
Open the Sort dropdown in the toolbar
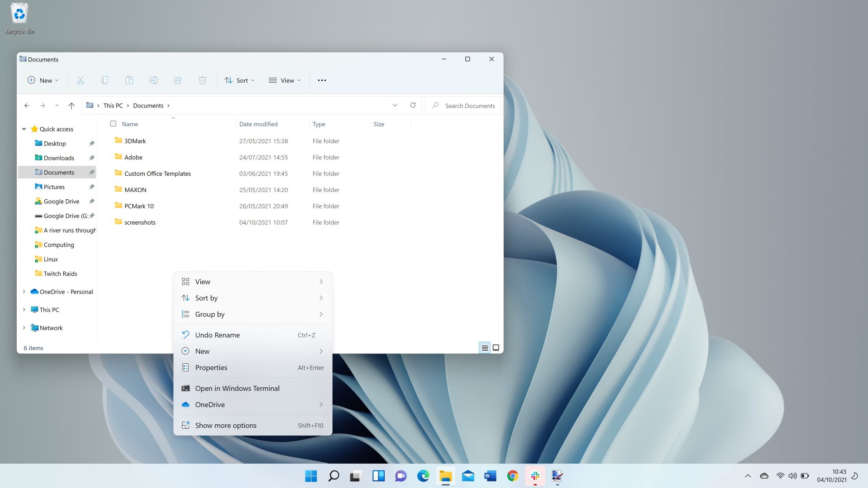click(x=240, y=80)
